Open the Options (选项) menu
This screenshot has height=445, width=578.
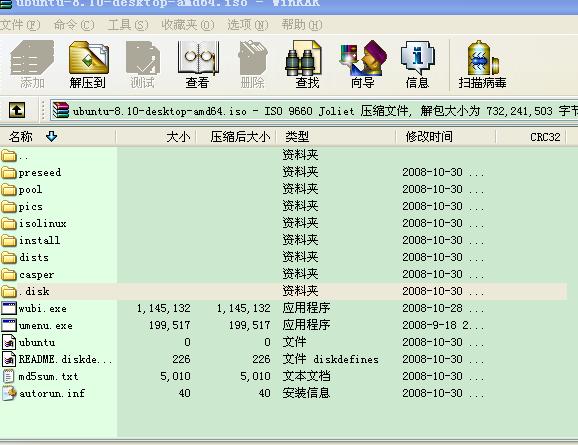coord(248,25)
